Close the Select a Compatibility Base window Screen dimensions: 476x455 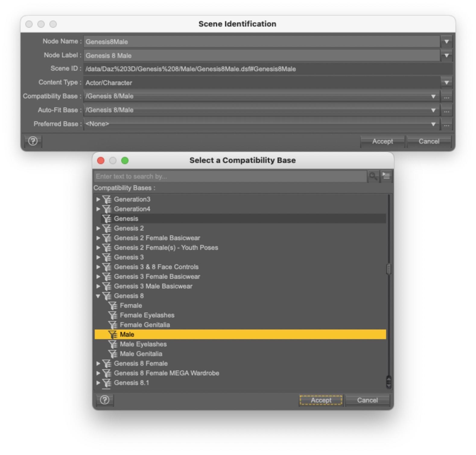click(101, 161)
